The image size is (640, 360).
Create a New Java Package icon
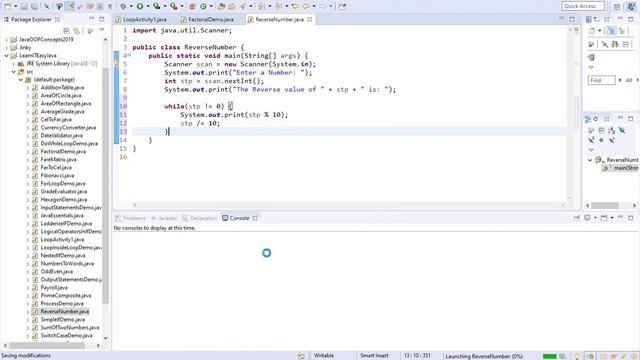(x=191, y=6)
